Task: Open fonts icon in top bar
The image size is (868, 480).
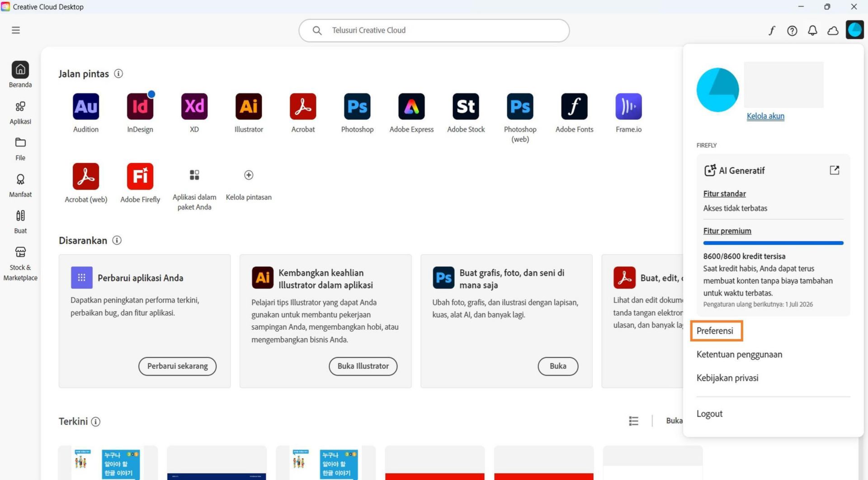Action: (x=772, y=30)
